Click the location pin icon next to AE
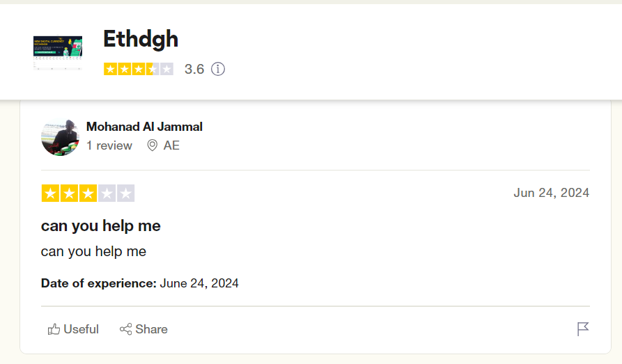This screenshot has width=622, height=364. pos(153,145)
